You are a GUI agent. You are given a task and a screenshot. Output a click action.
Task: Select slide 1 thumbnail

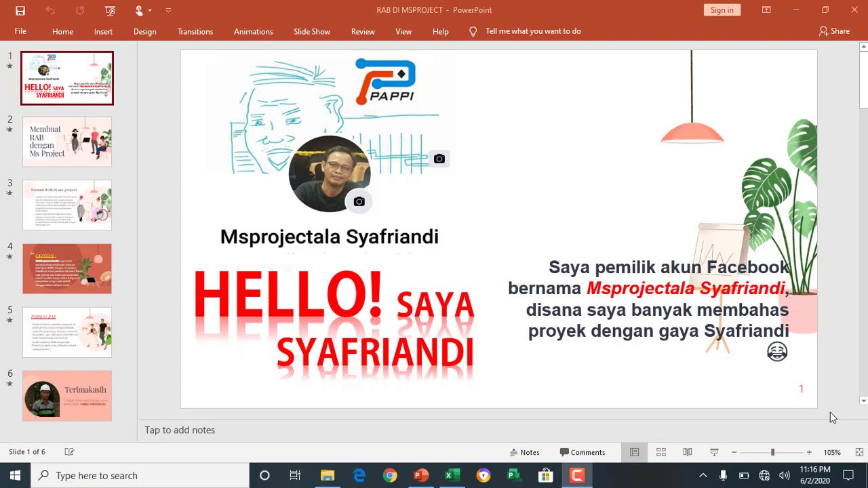(x=67, y=78)
